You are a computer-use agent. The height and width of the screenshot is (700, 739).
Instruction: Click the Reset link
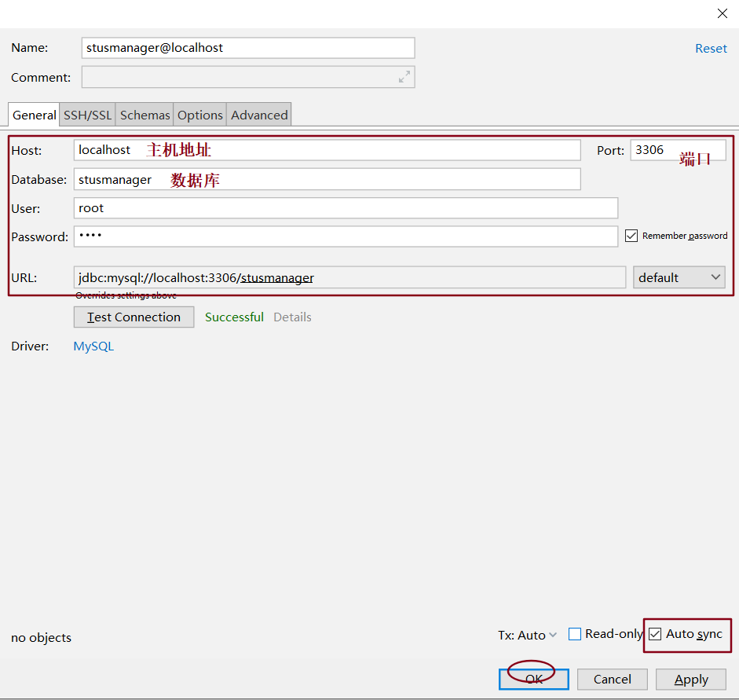click(x=711, y=49)
